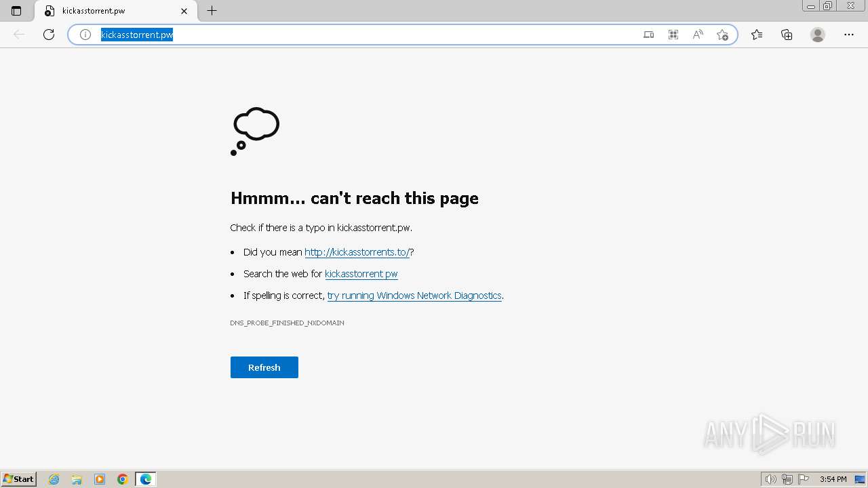The height and width of the screenshot is (488, 868).
Task: Open the apps grid icon in address bar
Action: coord(673,35)
